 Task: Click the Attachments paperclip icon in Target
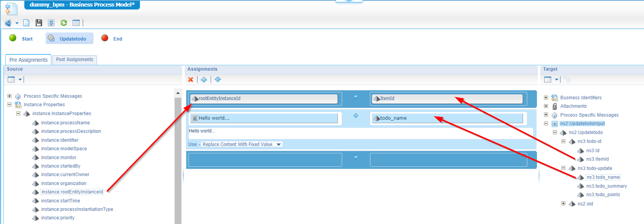point(555,106)
